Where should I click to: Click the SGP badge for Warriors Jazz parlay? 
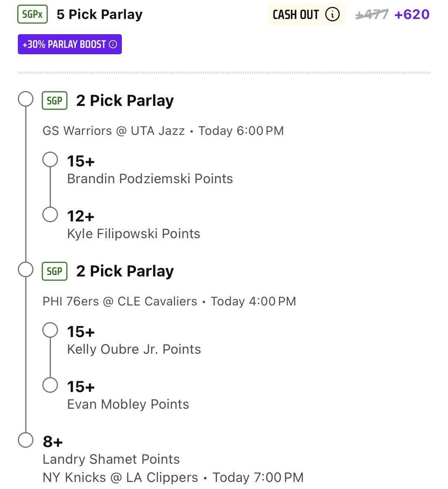pyautogui.click(x=55, y=101)
